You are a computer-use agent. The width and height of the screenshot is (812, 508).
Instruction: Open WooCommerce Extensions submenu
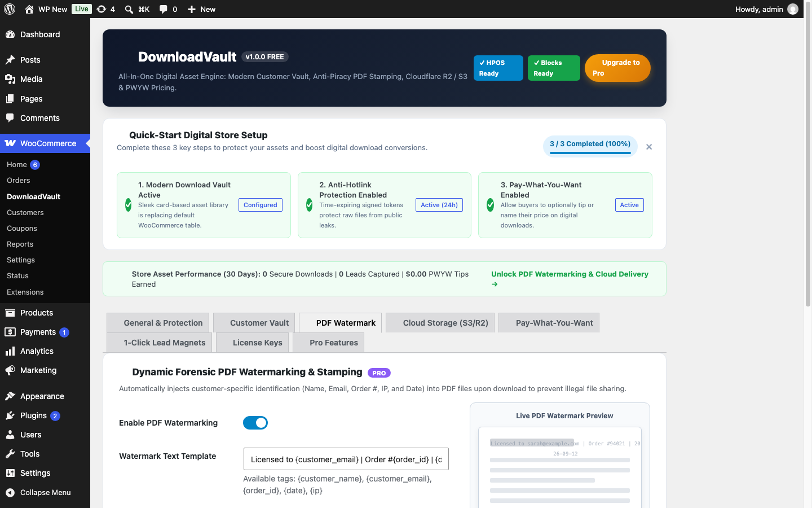pyautogui.click(x=25, y=292)
